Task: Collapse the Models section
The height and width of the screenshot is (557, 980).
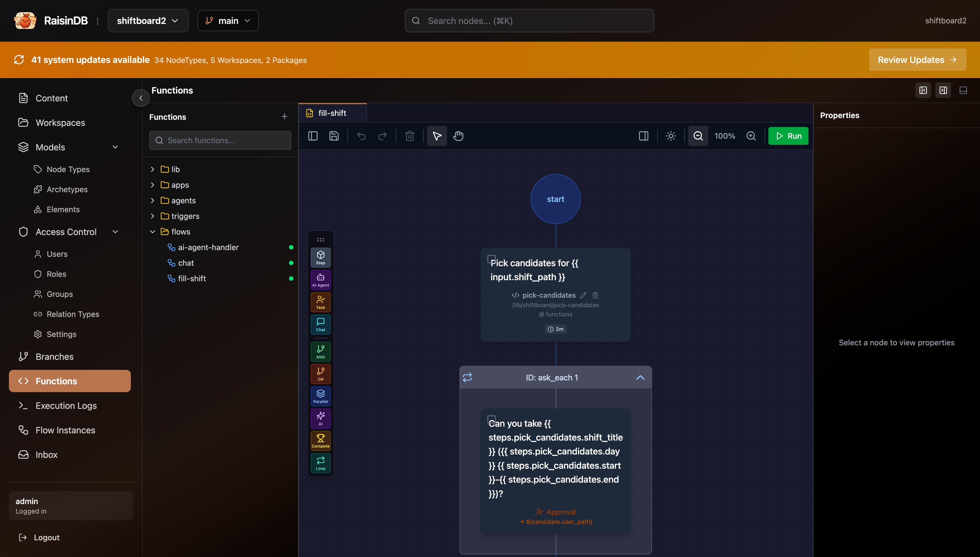Action: coord(115,147)
